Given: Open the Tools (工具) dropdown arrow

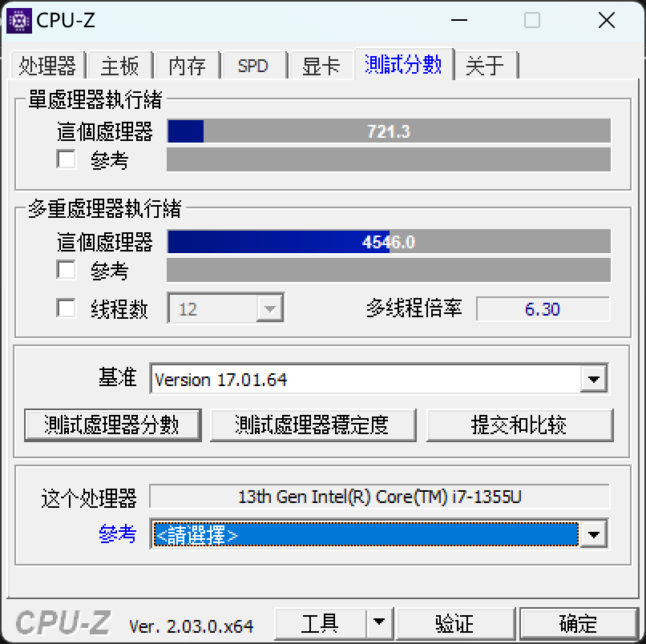Looking at the screenshot, I should coord(379,623).
